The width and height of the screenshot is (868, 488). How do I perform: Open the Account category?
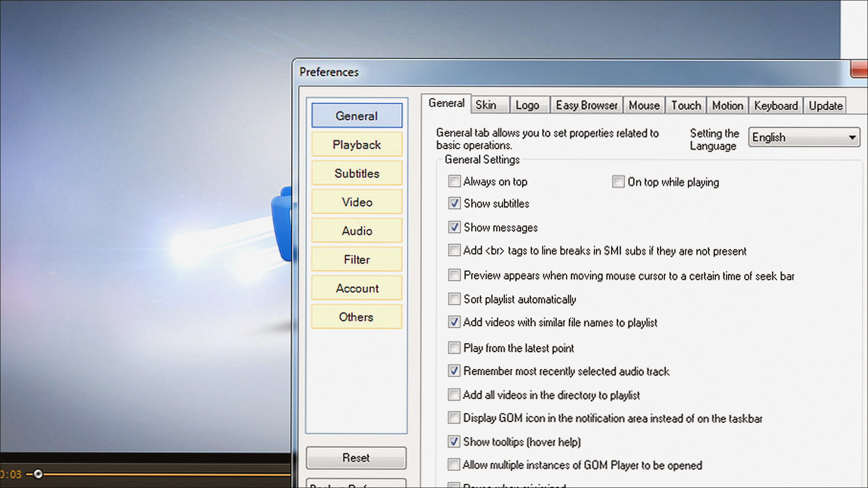pos(357,288)
